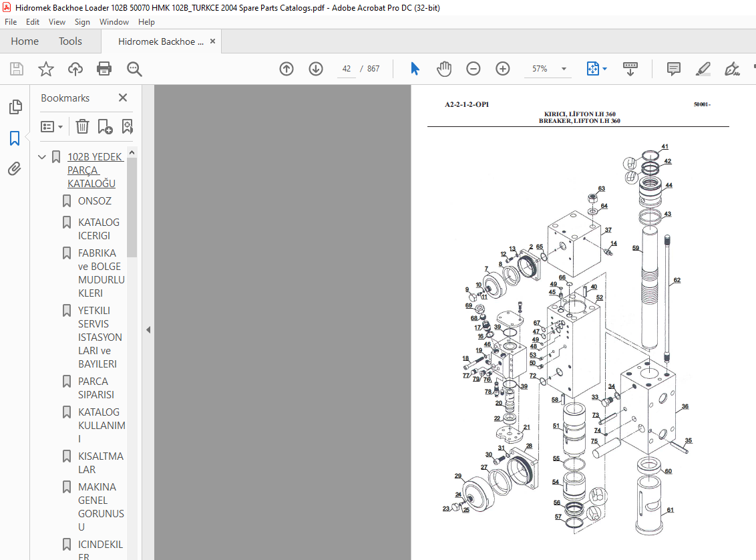This screenshot has height=560, width=756.
Task: Open the KATALOG ICERIGI bookmark
Action: point(99,229)
